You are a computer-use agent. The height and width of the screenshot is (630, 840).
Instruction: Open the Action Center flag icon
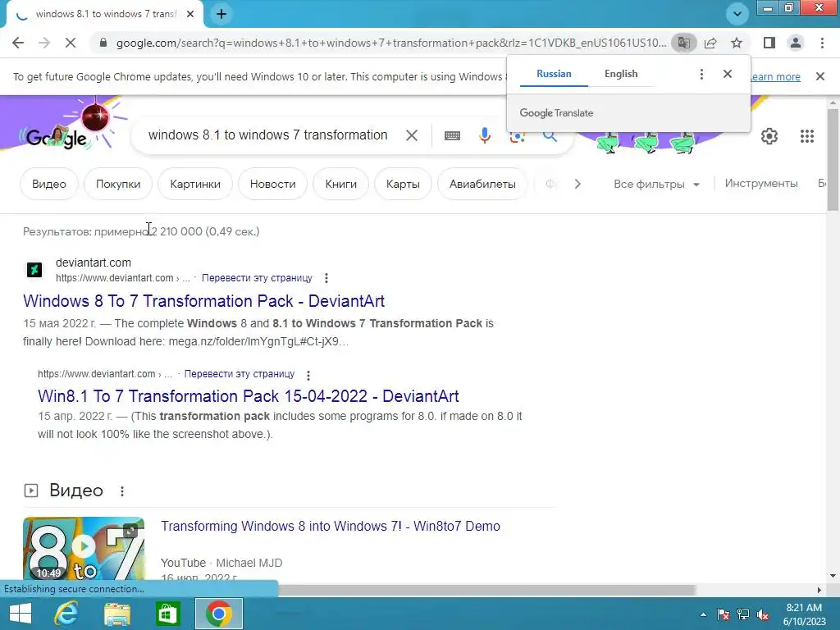tap(724, 614)
